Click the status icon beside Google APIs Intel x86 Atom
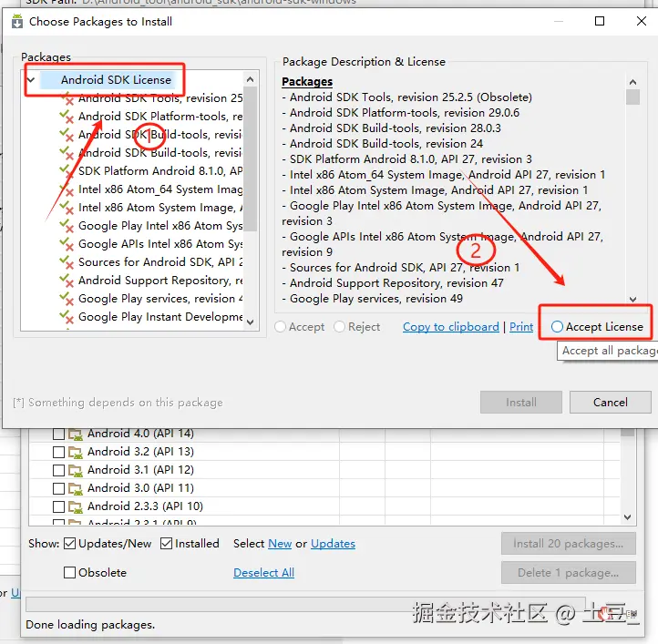The height and width of the screenshot is (644, 658). 67,244
